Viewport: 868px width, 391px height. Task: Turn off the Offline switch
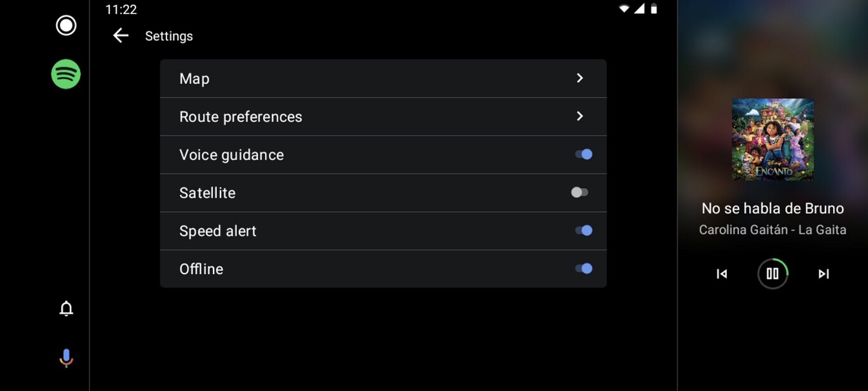583,269
